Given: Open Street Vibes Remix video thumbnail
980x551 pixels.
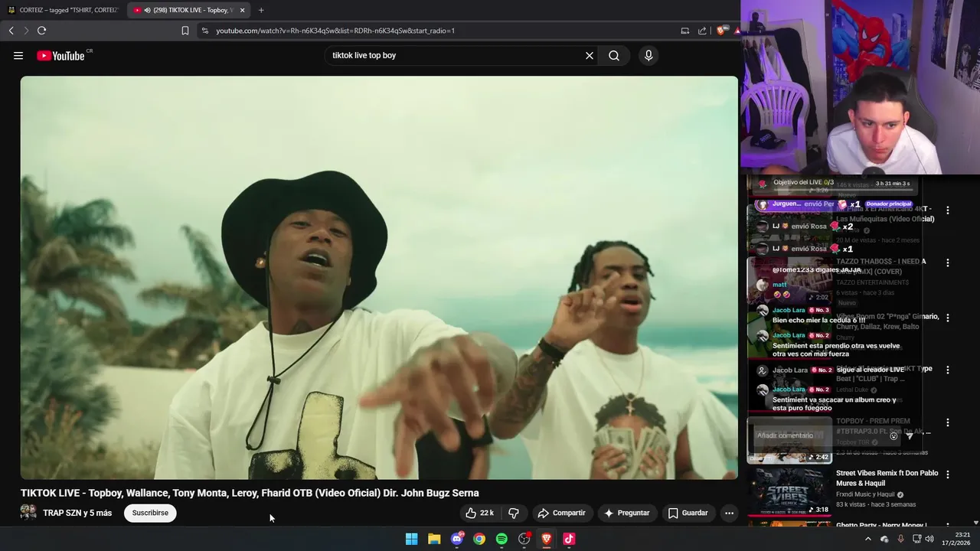Looking at the screenshot, I should click(789, 492).
